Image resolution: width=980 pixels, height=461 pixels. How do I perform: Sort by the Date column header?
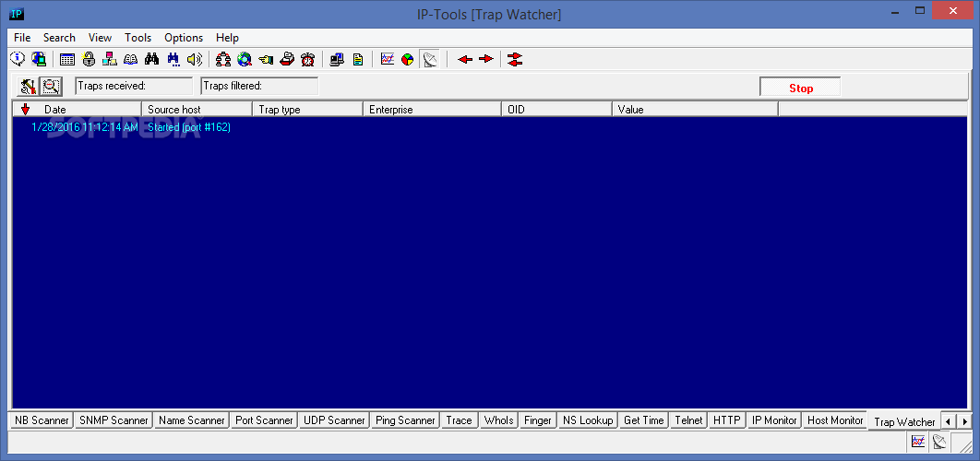(x=78, y=110)
